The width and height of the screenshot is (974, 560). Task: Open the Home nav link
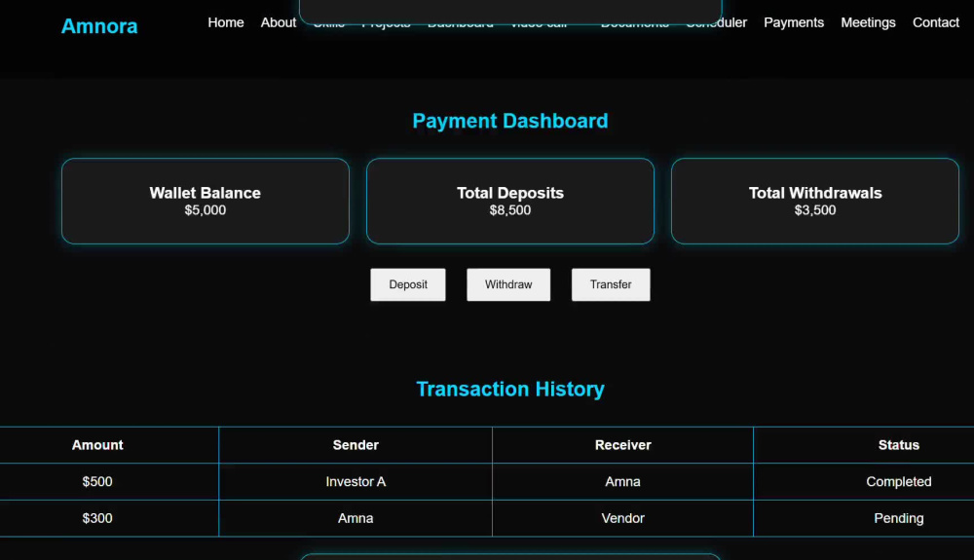(226, 22)
